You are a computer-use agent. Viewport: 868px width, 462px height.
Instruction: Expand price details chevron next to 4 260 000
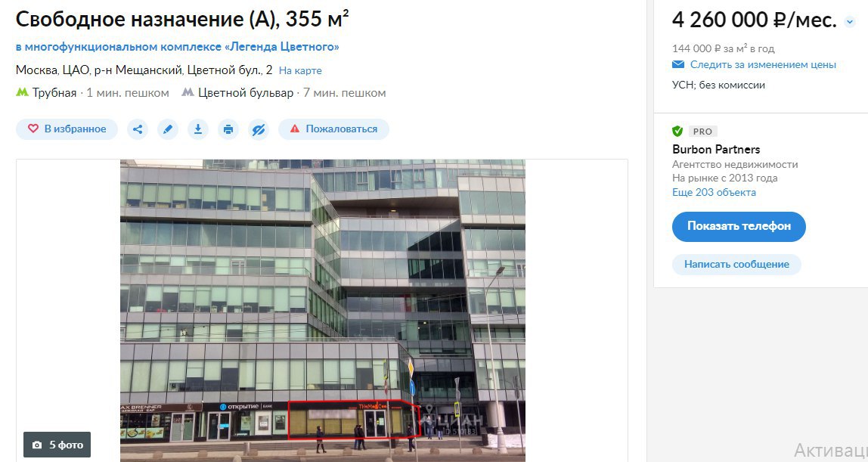(x=850, y=22)
